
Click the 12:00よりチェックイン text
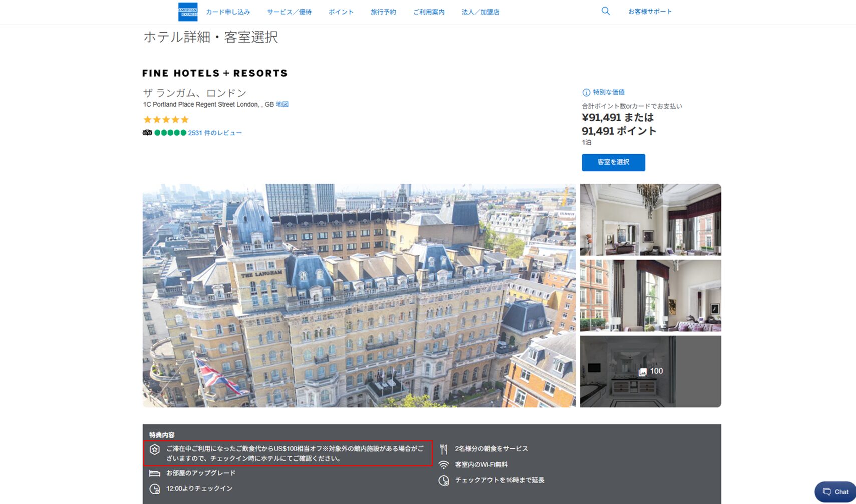click(199, 488)
